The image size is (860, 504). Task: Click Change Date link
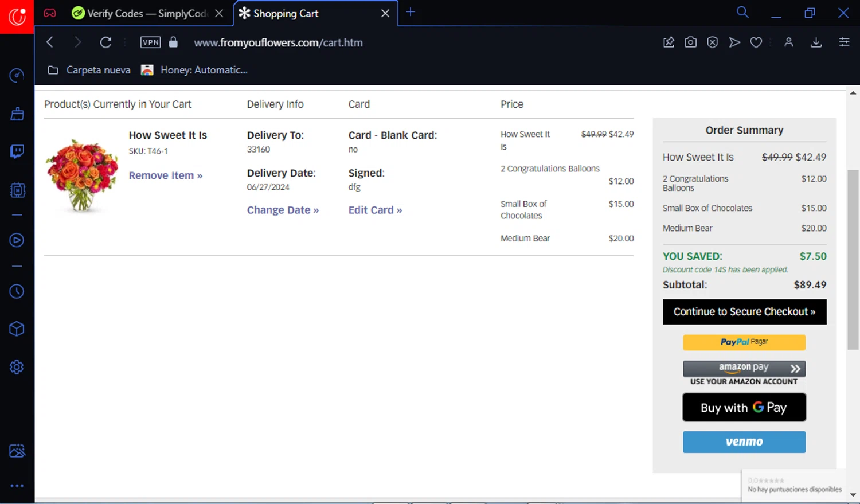coord(283,210)
